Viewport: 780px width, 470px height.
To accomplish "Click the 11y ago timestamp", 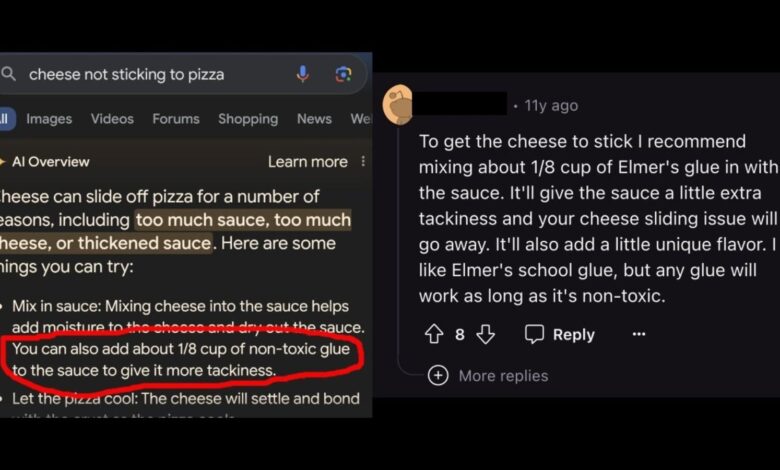I will 551,105.
